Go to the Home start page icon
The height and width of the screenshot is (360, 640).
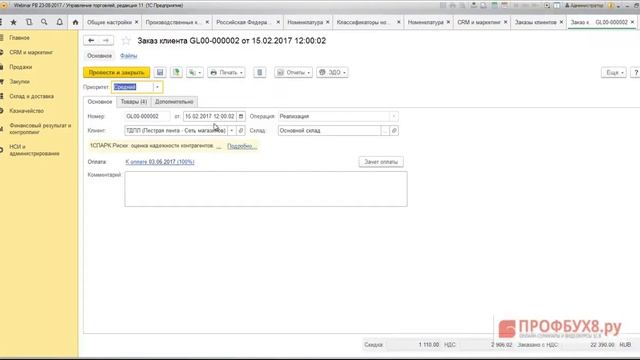tap(76, 22)
